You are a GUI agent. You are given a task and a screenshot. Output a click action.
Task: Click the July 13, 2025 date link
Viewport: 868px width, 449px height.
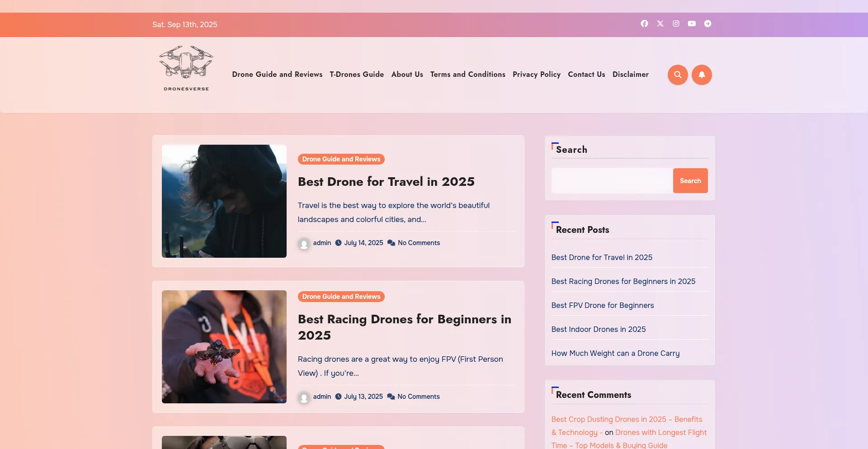coord(363,397)
